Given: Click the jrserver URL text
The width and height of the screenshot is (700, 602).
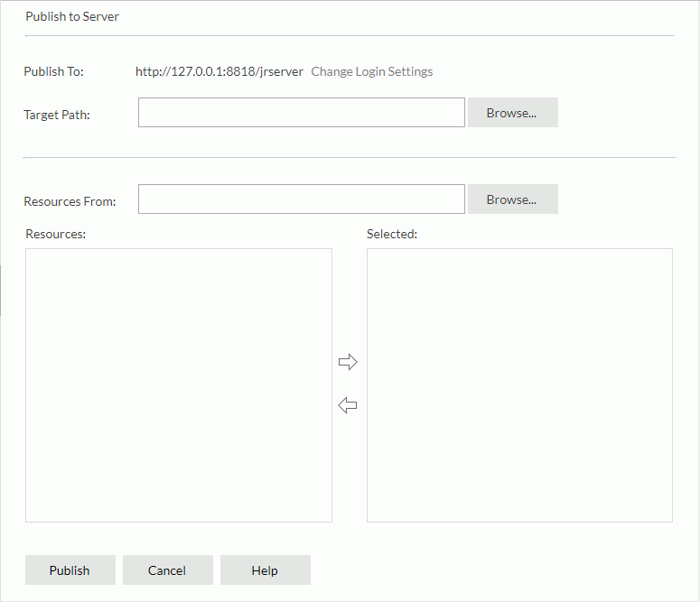Looking at the screenshot, I should pyautogui.click(x=219, y=71).
